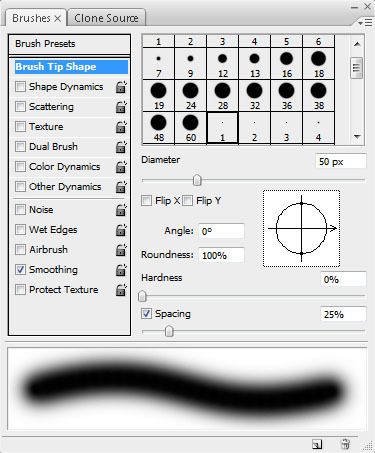
Task: Tick the Wet Edges checkbox
Action: [x=20, y=229]
